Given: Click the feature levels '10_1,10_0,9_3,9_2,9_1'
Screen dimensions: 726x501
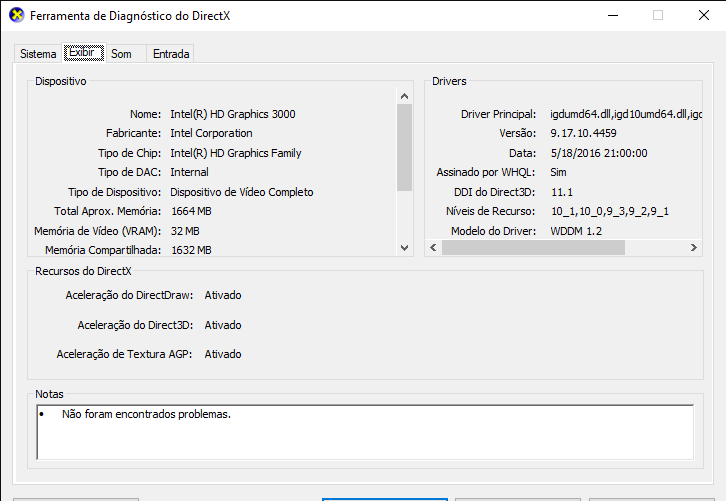Looking at the screenshot, I should (x=610, y=211).
